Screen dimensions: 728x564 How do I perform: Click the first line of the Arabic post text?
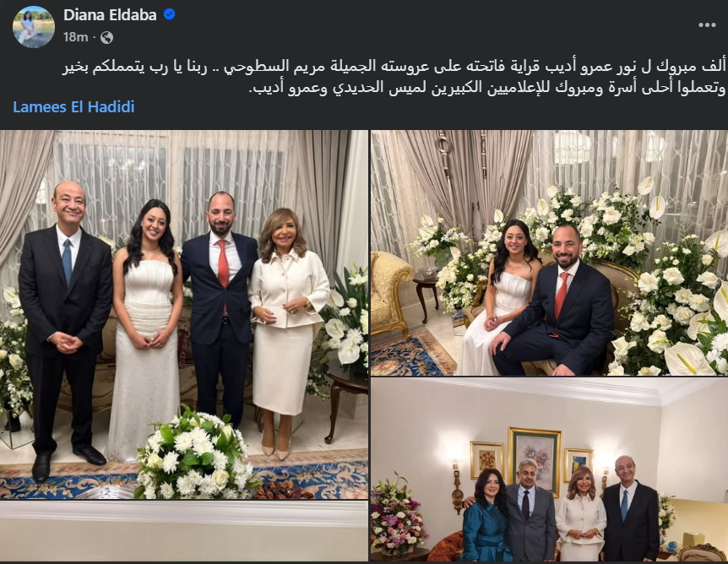pos(394,67)
